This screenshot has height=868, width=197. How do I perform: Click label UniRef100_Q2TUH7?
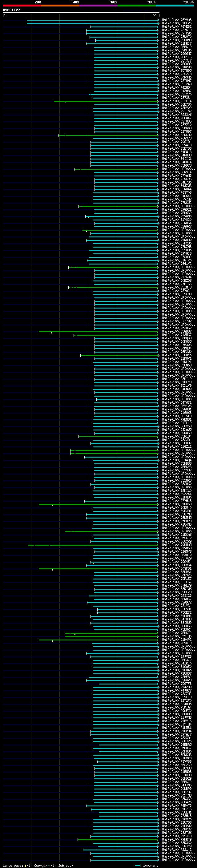point(177,81)
